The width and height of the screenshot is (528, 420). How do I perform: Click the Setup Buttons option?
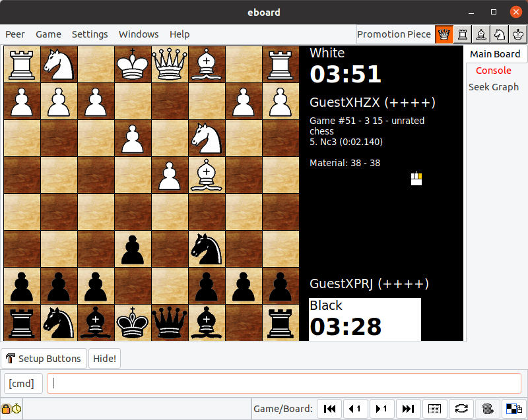[x=44, y=358]
